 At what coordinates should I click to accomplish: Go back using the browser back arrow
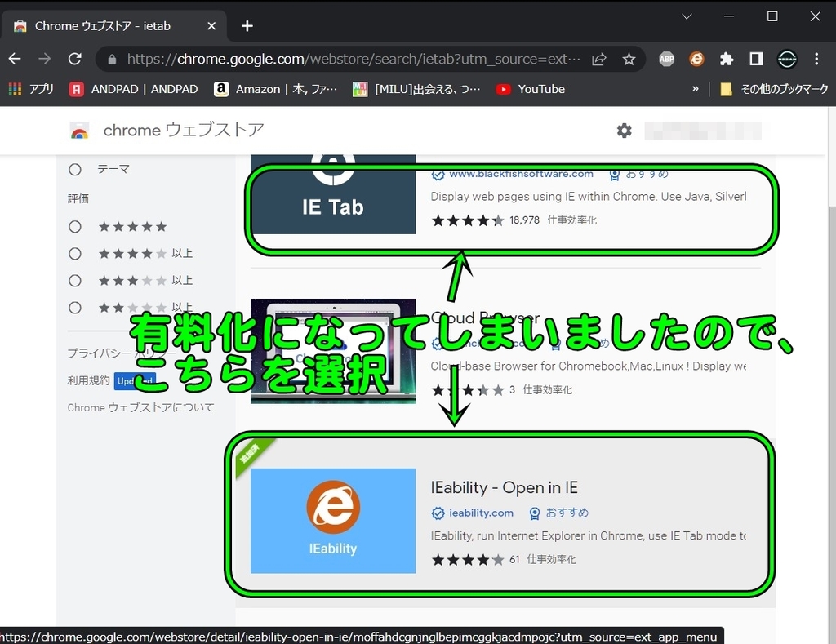click(15, 59)
